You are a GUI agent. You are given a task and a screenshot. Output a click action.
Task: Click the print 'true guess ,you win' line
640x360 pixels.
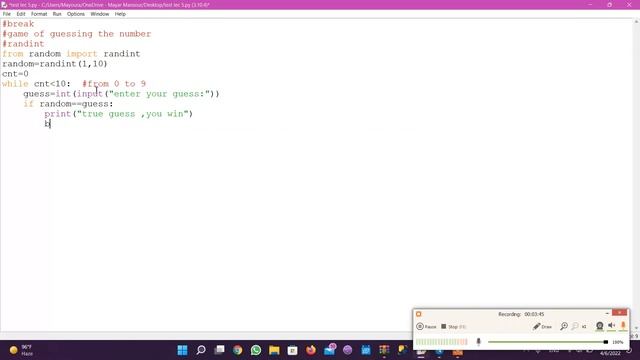pos(118,114)
